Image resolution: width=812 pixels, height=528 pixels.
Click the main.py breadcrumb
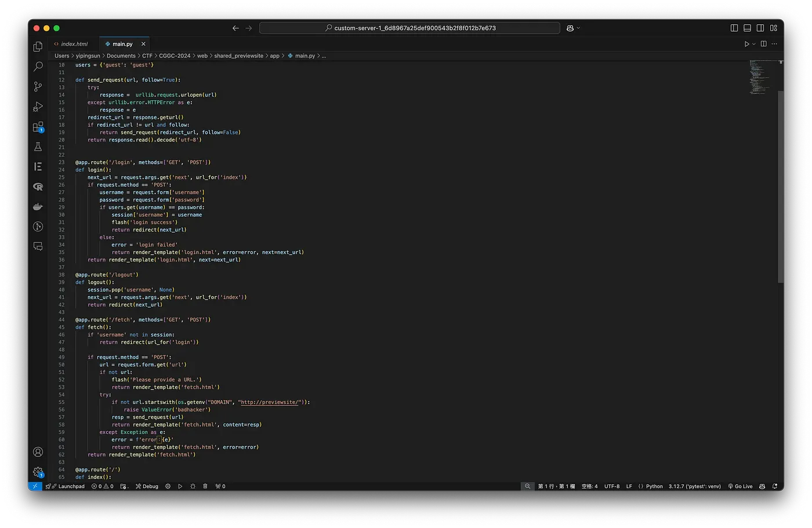click(x=302, y=56)
